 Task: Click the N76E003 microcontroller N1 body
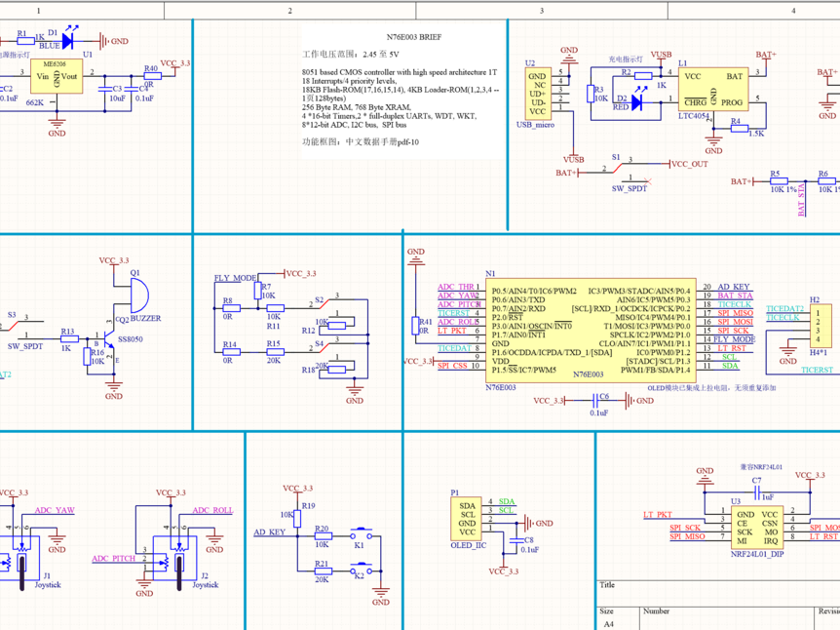(x=591, y=331)
